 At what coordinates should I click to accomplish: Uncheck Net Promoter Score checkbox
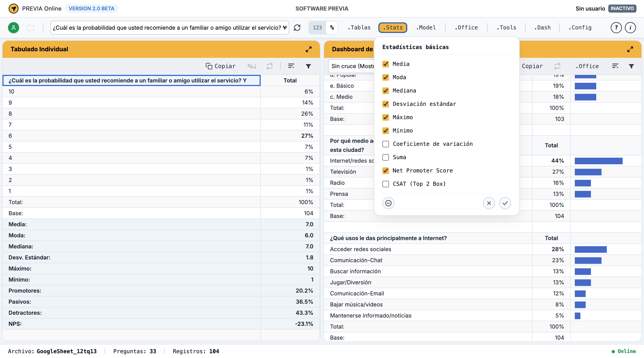click(x=386, y=171)
